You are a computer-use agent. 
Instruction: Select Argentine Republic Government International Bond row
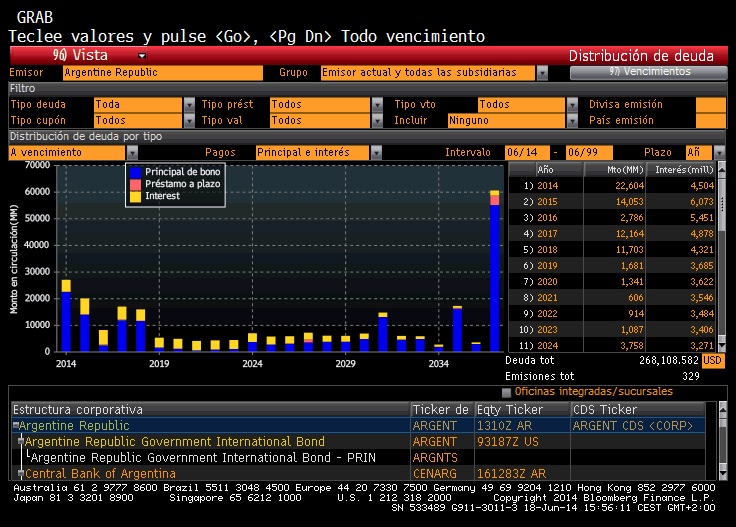coord(359,442)
